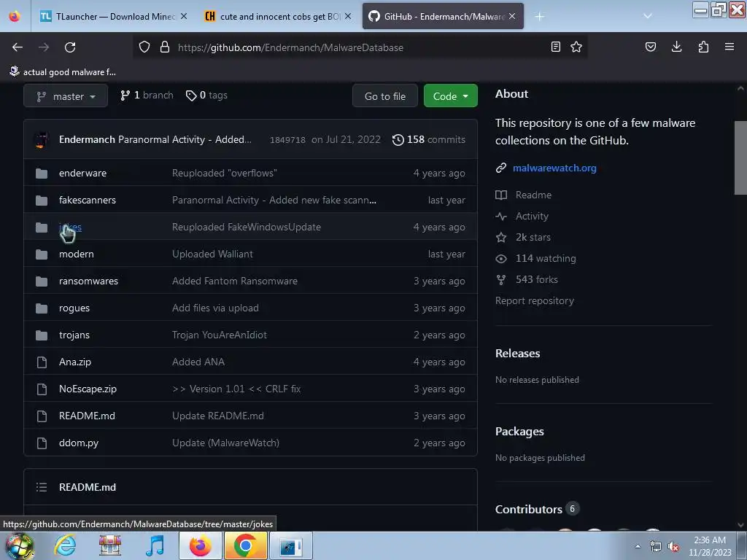Open the ransomwares folder
747x560 pixels.
click(x=88, y=281)
